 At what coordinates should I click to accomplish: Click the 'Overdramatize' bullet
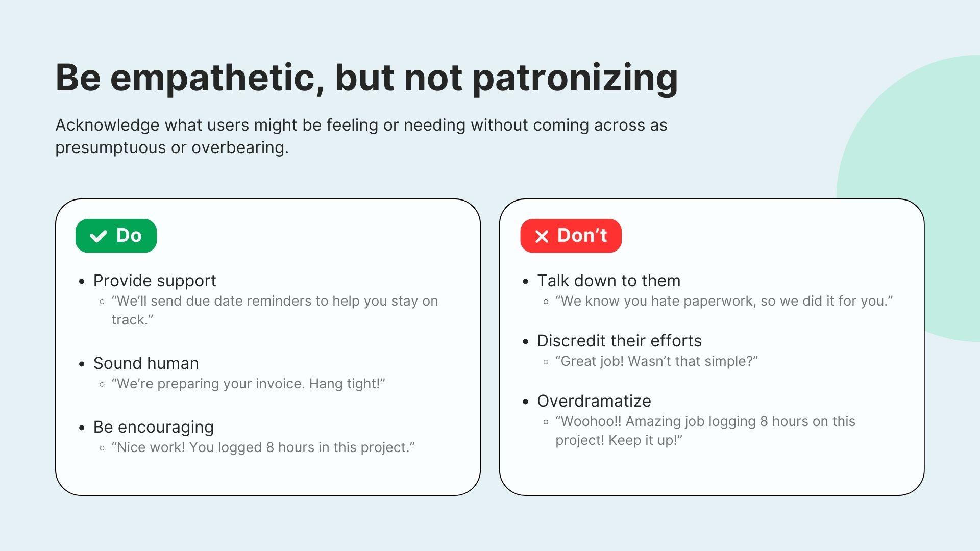coord(594,401)
